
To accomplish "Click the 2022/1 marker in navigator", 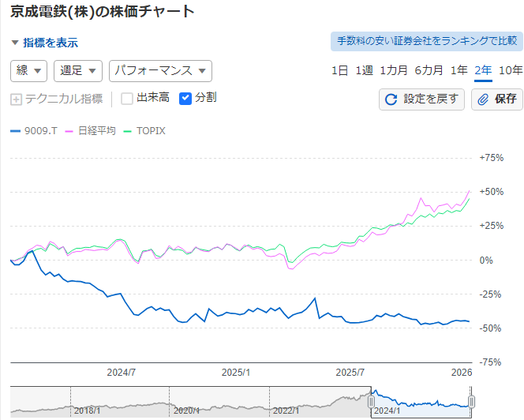I will (x=286, y=411).
